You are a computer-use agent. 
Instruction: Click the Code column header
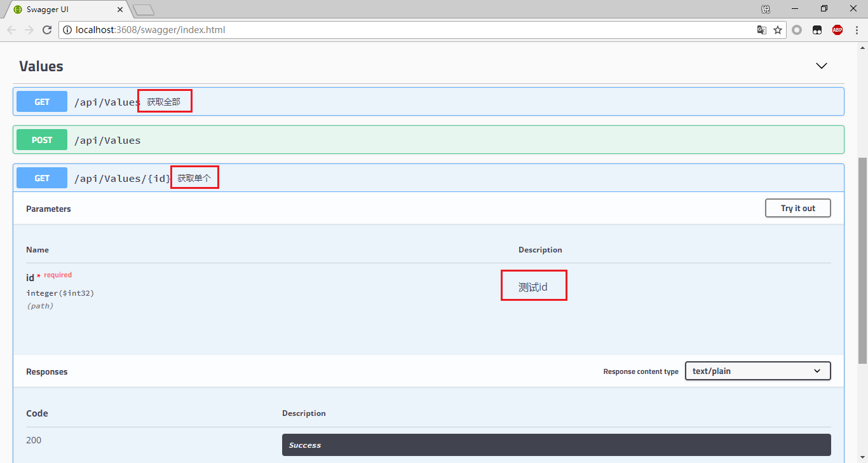click(37, 413)
